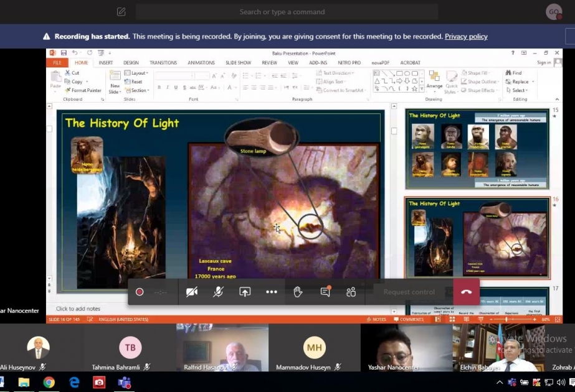Open the TRANSITIONS ribbon tab
This screenshot has width=575, height=392.
pyautogui.click(x=163, y=63)
